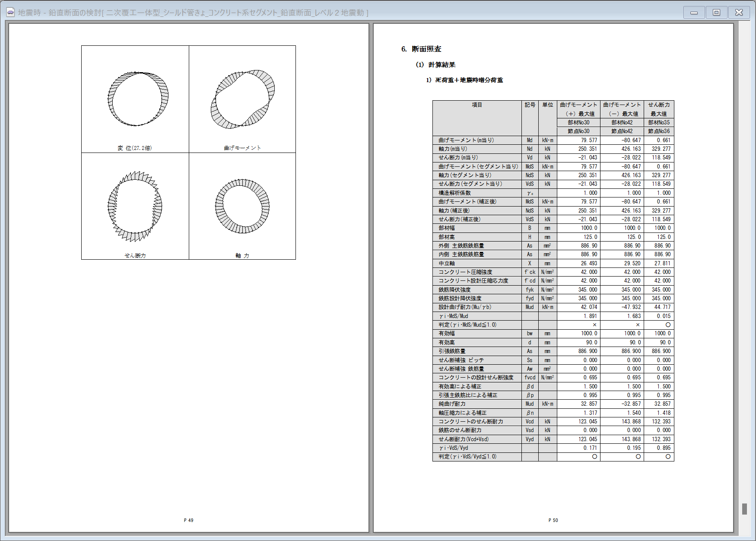Screen dimensions: 756x541
Task: Click the vertical scrollbar thumb
Action: [744, 509]
